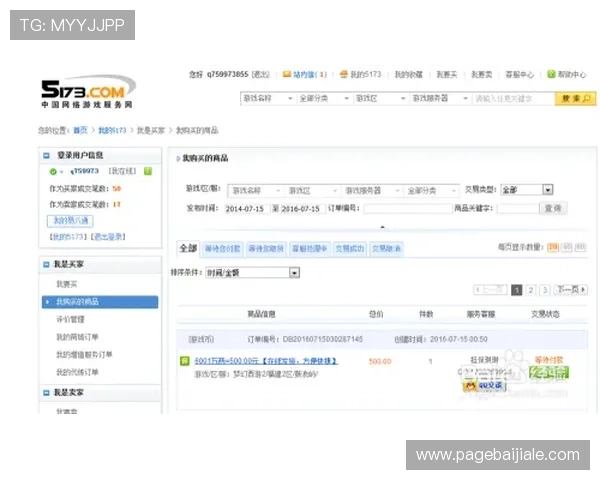
Task: Open top search 全部分类 dropdown
Action: click(324, 99)
